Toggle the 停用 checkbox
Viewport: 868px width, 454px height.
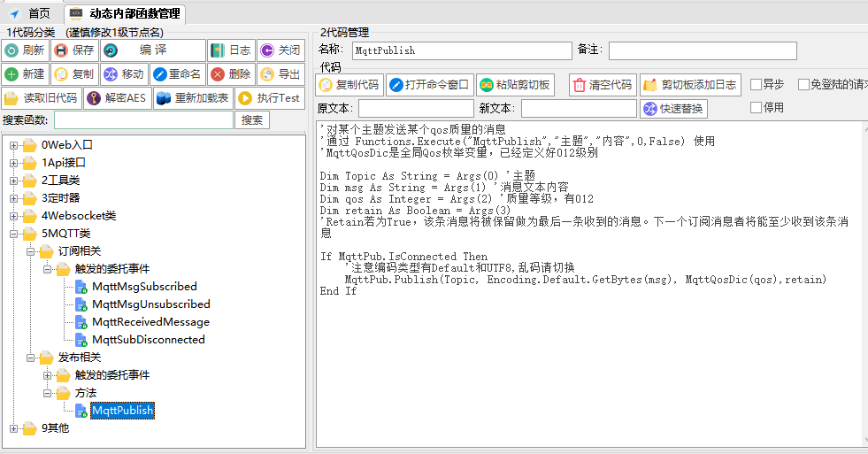tap(756, 107)
